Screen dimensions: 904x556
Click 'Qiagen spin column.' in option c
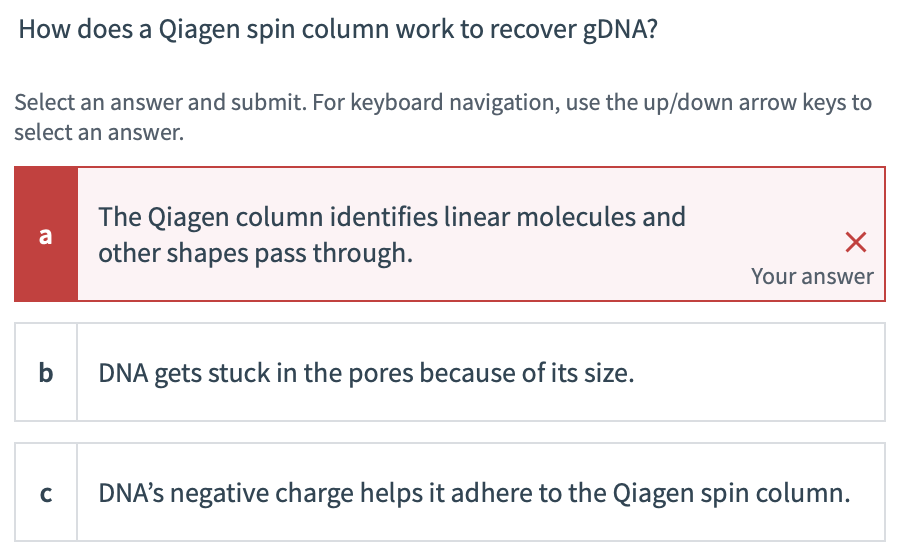click(x=731, y=493)
